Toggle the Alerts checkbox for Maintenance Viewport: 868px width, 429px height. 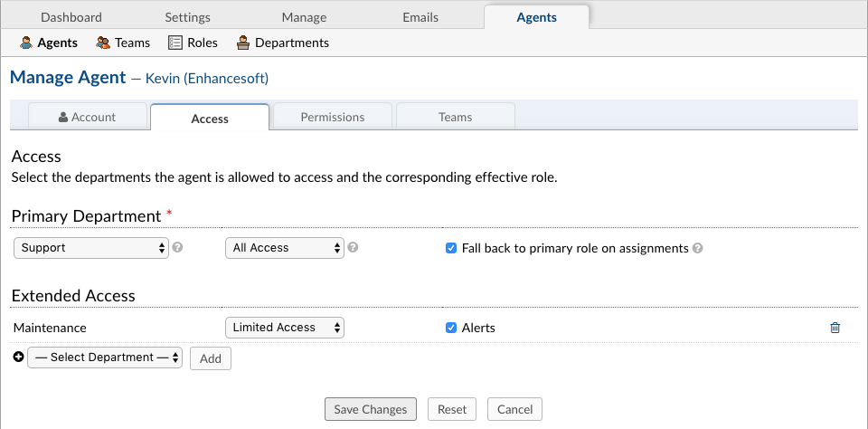[450, 328]
